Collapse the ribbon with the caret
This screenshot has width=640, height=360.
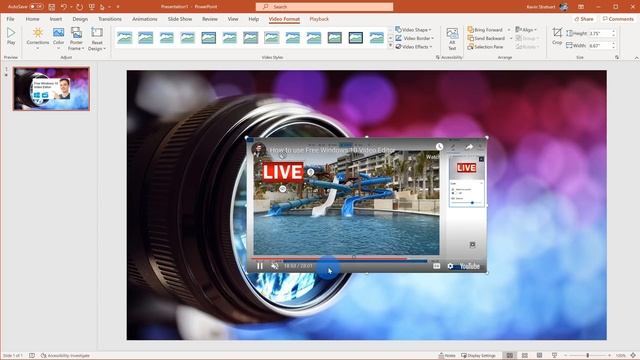[636, 58]
